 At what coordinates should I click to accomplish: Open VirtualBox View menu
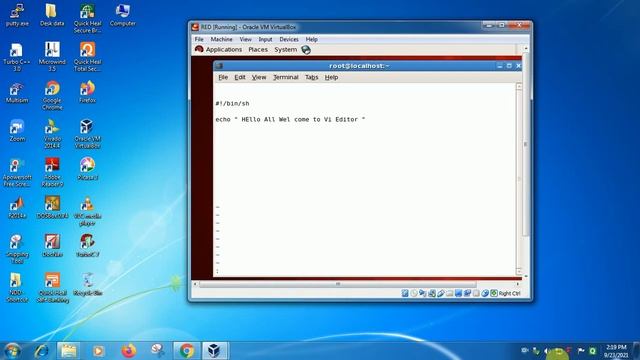click(x=245, y=39)
